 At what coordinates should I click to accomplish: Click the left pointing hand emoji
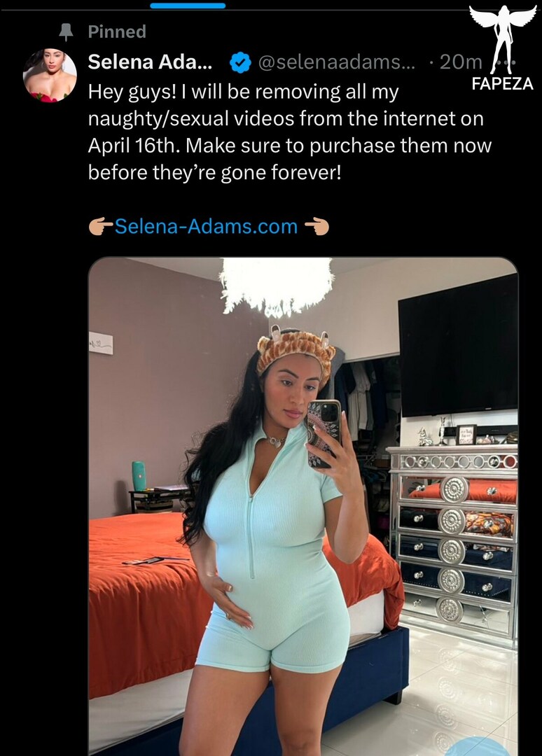click(100, 226)
